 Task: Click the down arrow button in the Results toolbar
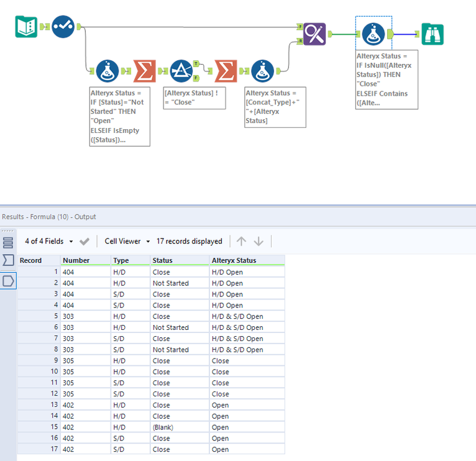click(259, 241)
